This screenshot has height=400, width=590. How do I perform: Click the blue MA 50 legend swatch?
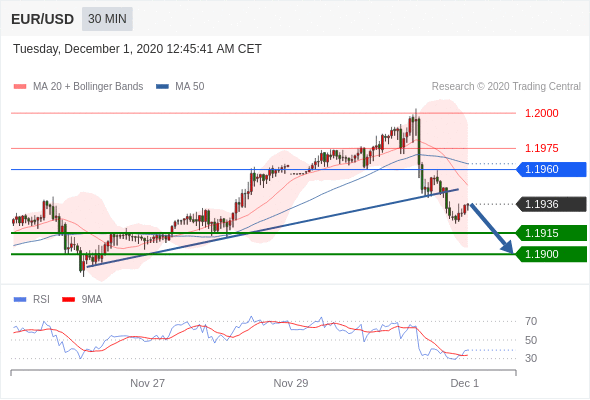(162, 87)
